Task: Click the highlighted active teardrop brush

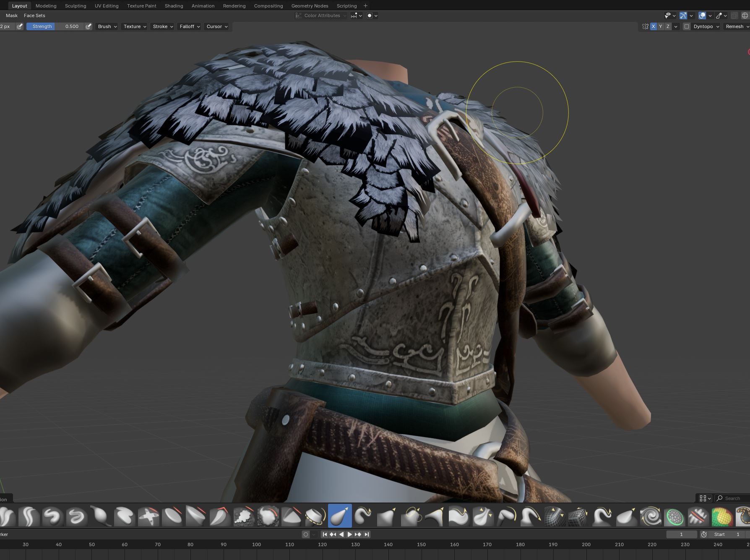Action: (x=340, y=516)
